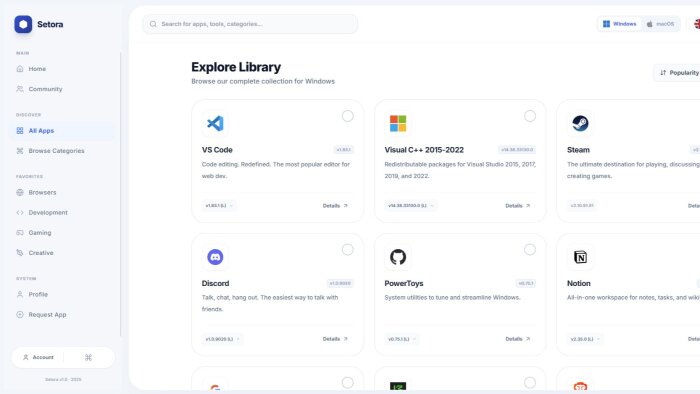Open the Creative category

tap(62, 253)
